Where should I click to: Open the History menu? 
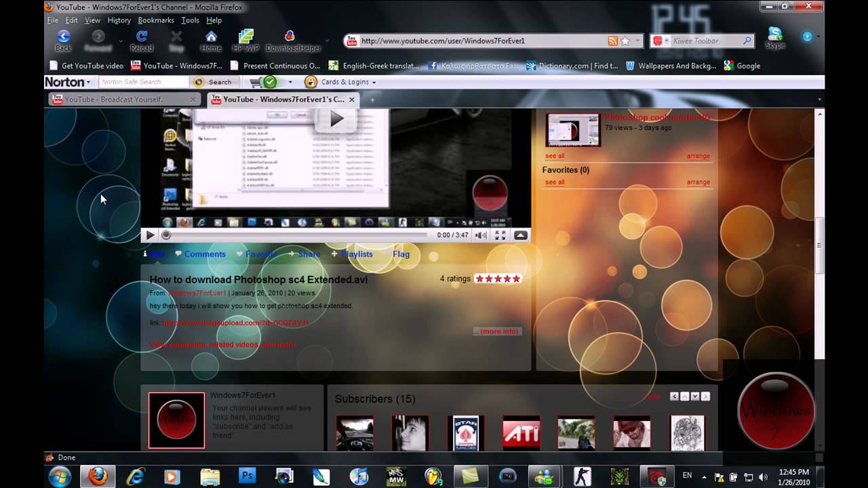(119, 20)
